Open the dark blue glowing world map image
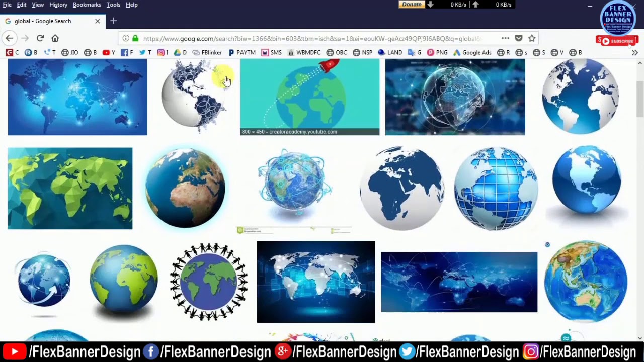The image size is (644, 362). [x=77, y=97]
